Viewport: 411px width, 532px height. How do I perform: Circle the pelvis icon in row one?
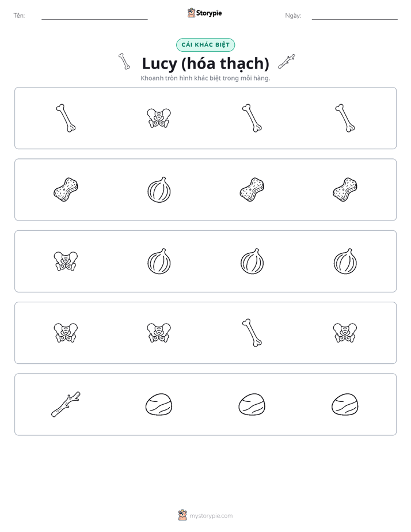[x=159, y=118]
